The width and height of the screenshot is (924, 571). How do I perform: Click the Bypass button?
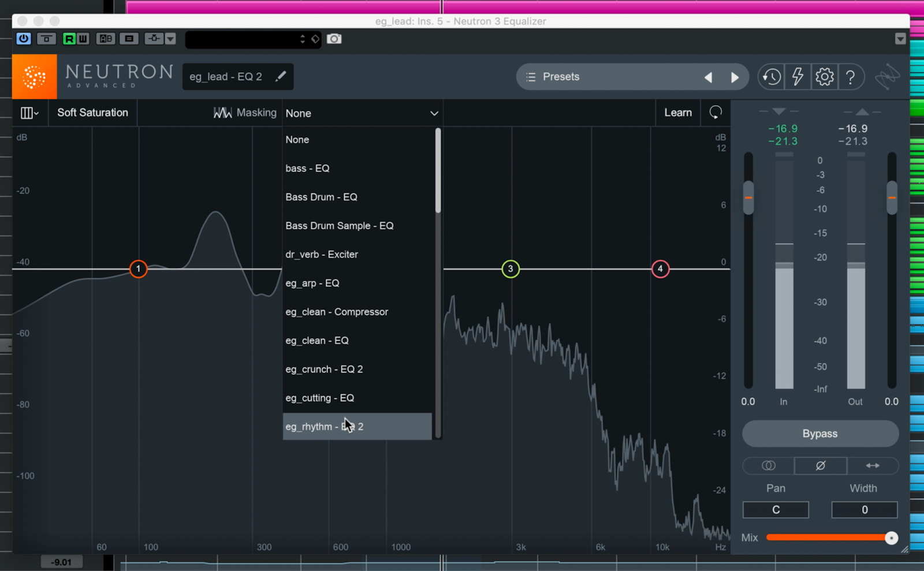820,434
